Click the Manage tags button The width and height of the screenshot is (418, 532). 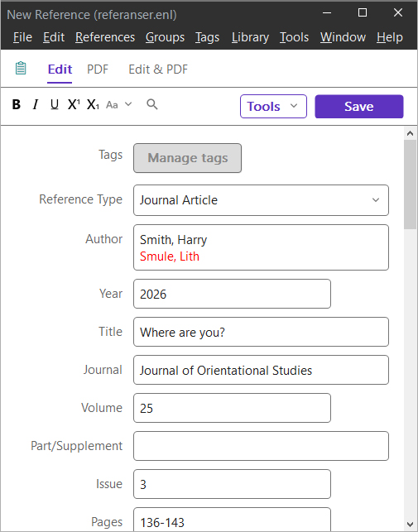187,158
